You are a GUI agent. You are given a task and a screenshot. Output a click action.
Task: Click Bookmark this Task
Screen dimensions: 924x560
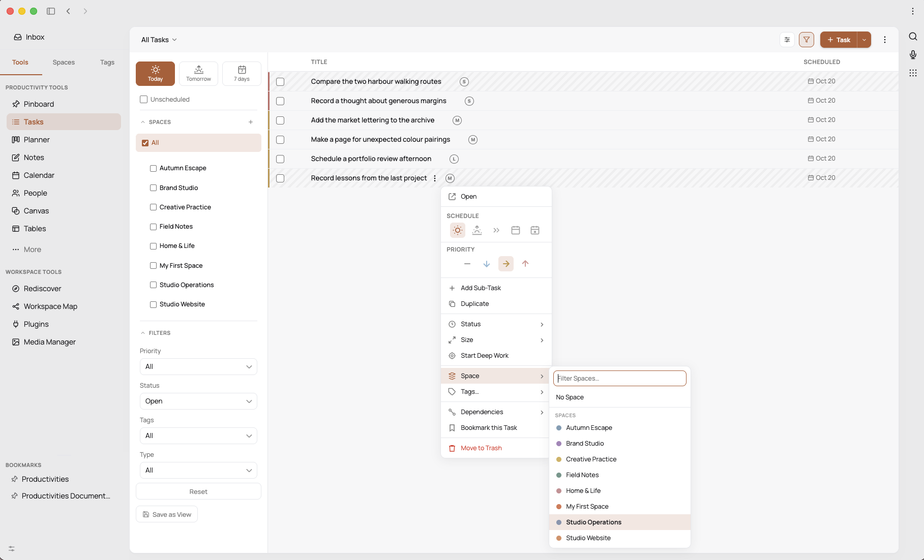point(496,428)
